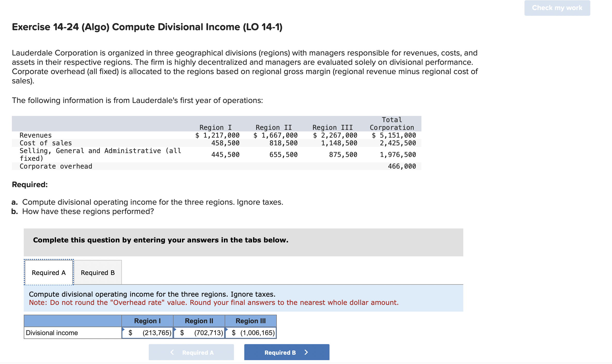Switch to the Required A tab

tap(48, 272)
